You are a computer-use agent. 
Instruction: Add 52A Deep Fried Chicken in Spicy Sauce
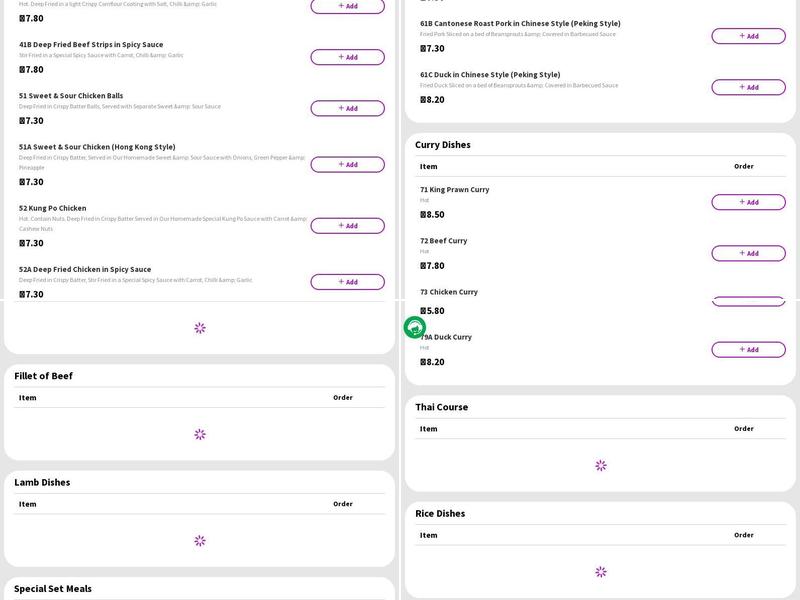[347, 282]
